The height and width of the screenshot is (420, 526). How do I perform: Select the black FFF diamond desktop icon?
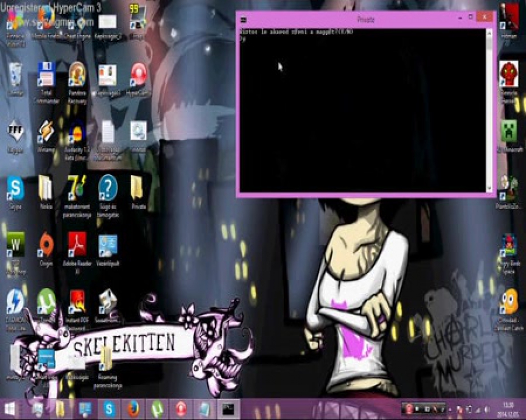point(15,137)
